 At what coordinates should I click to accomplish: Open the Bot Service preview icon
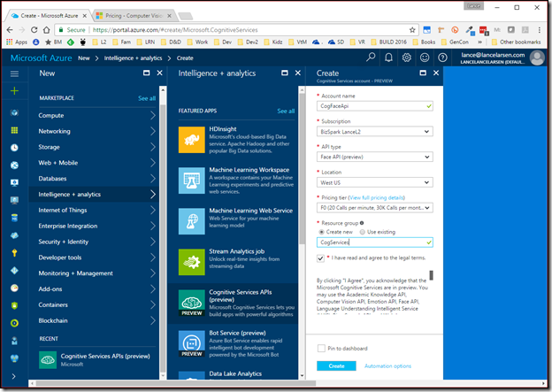191,343
